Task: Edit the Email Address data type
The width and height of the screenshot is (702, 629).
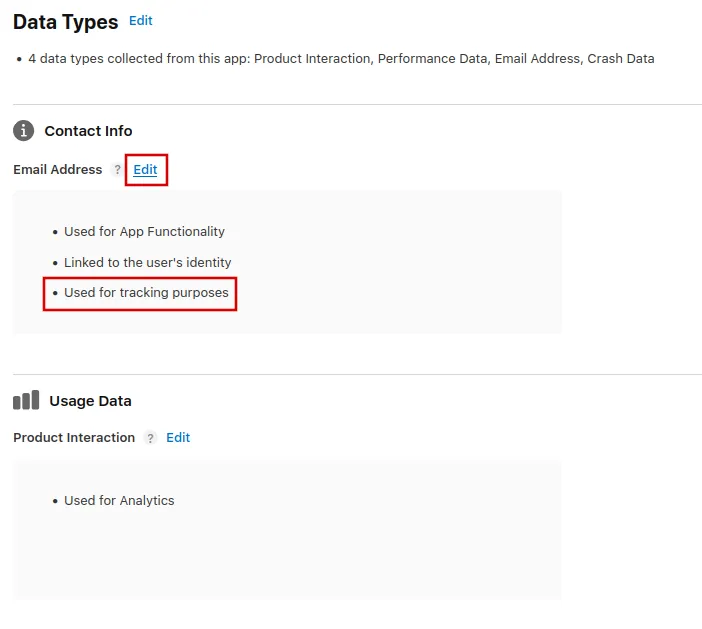Action: pyautogui.click(x=145, y=170)
